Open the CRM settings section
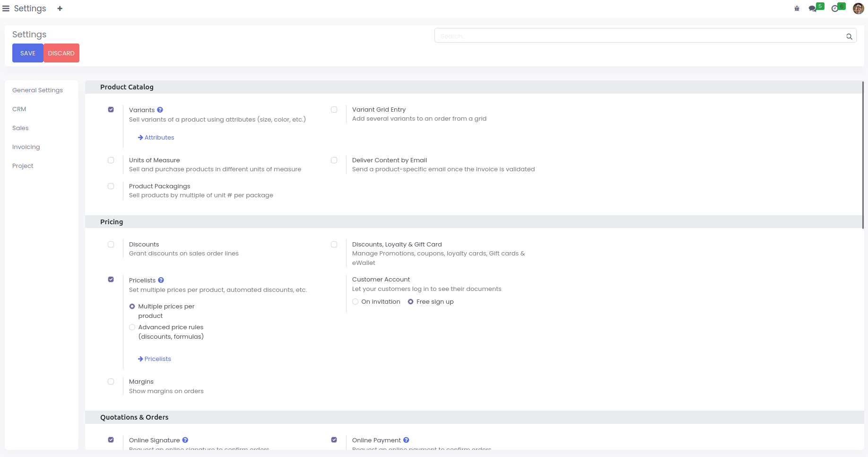The width and height of the screenshot is (868, 457). [x=19, y=109]
